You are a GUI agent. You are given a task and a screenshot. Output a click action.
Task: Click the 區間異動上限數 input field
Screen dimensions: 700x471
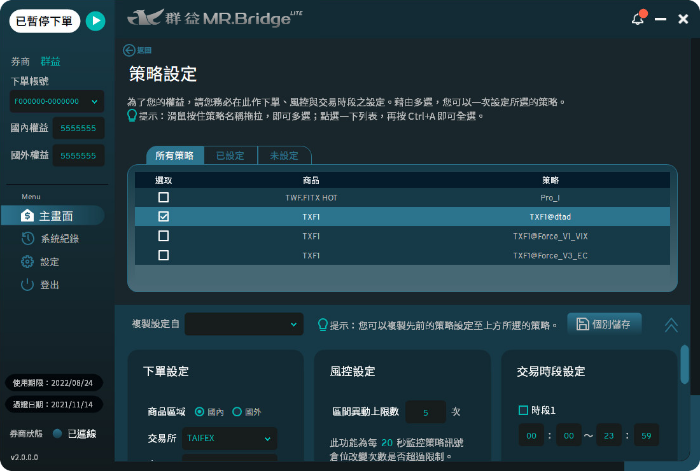point(425,411)
